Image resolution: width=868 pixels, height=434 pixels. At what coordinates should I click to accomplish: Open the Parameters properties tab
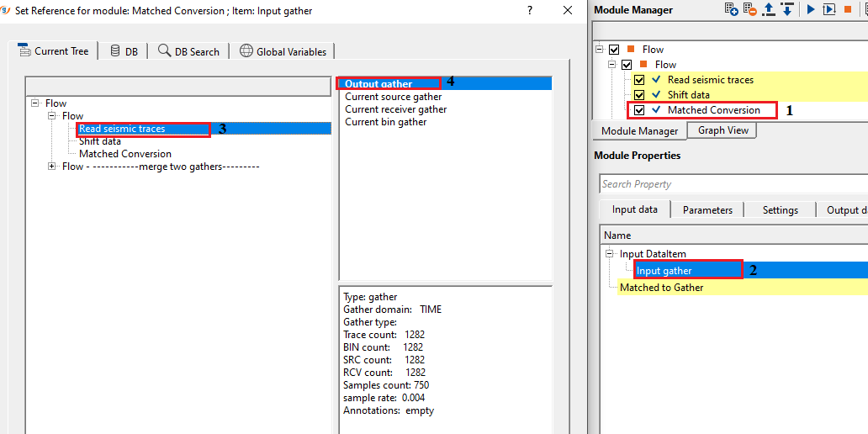(x=707, y=210)
